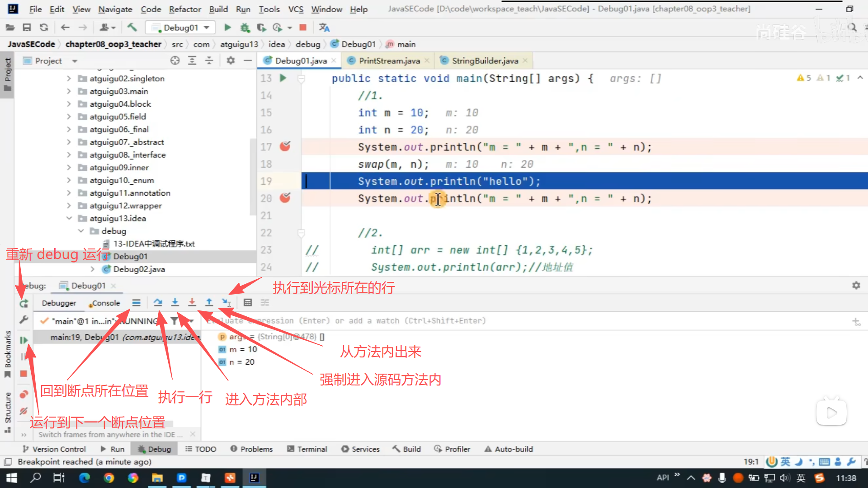Click the red Force Step Into icon
The height and width of the screenshot is (488, 868).
click(192, 303)
